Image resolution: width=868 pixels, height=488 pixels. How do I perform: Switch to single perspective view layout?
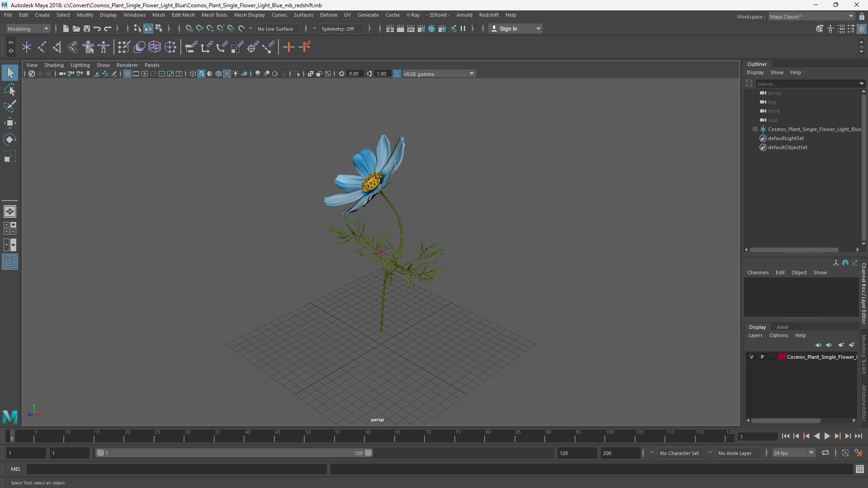coord(10,211)
